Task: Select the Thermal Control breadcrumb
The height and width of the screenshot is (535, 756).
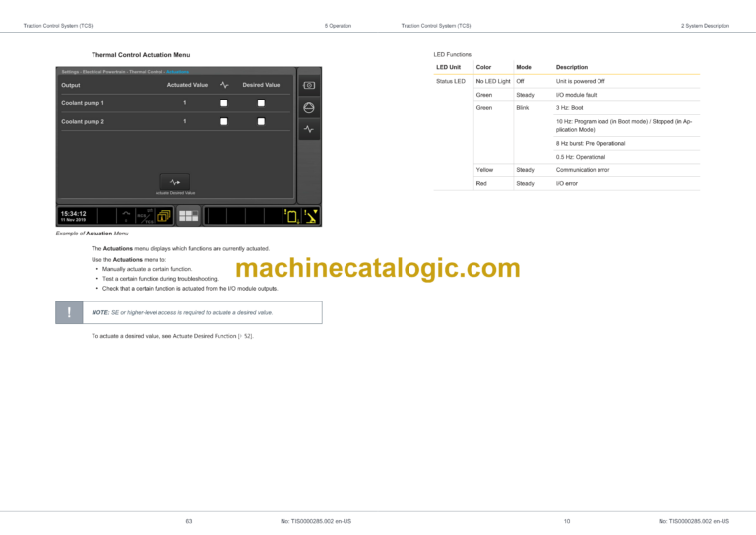Action: [x=146, y=72]
